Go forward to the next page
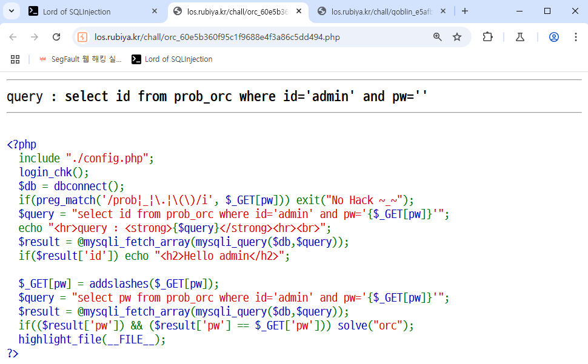588x364 pixels. pyautogui.click(x=35, y=37)
